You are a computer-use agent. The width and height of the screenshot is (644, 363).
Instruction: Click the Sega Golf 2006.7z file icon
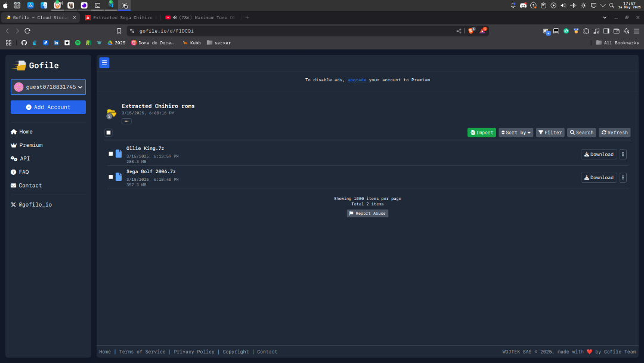(119, 177)
